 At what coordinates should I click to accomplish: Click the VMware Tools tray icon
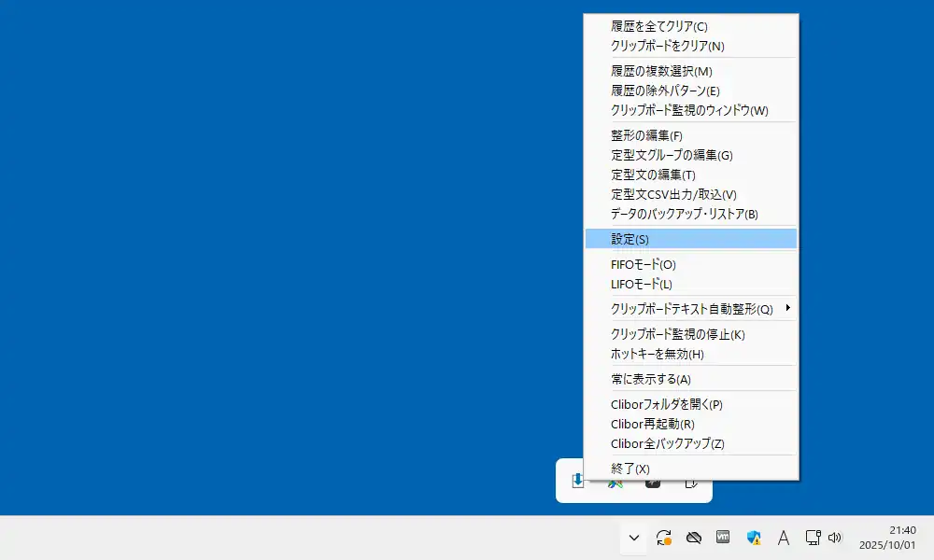tap(723, 537)
